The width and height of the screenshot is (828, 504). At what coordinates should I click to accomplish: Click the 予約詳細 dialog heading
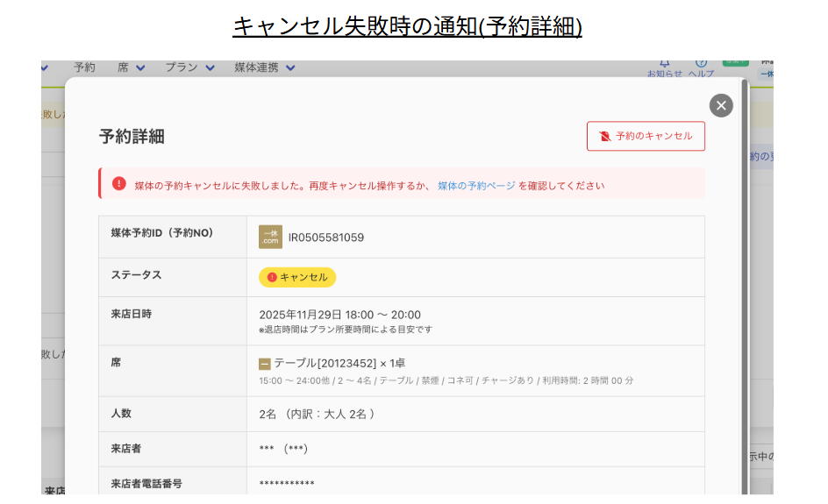[132, 137]
